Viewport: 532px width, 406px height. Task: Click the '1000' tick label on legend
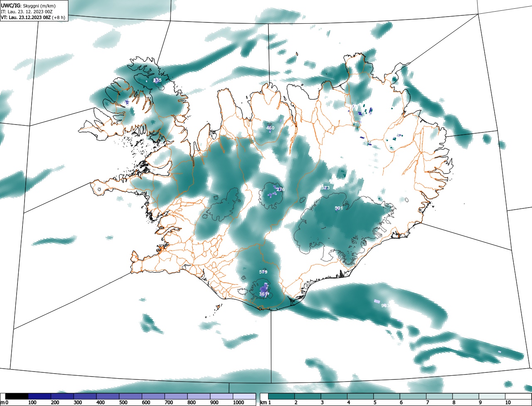[x=239, y=403]
